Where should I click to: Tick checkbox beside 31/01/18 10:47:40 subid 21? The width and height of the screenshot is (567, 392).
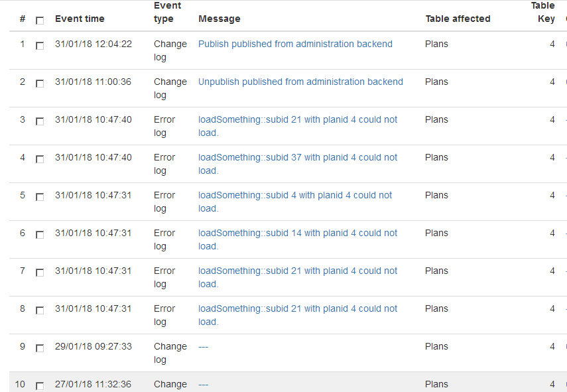coord(40,121)
